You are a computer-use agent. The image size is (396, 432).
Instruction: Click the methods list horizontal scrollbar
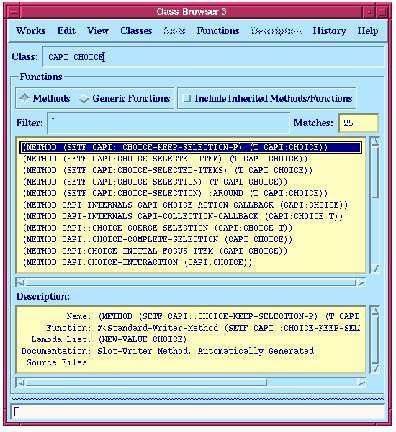[x=191, y=283]
